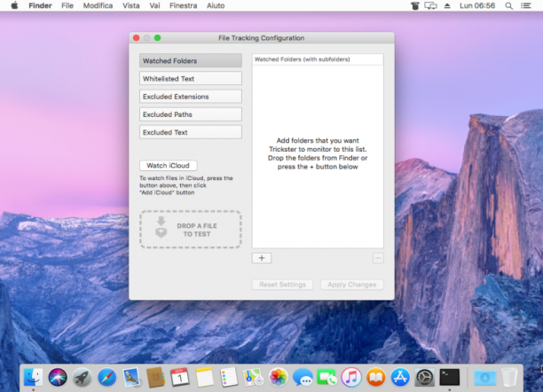The width and height of the screenshot is (543, 392).
Task: Open Reminders from the Dock
Action: coord(229,377)
